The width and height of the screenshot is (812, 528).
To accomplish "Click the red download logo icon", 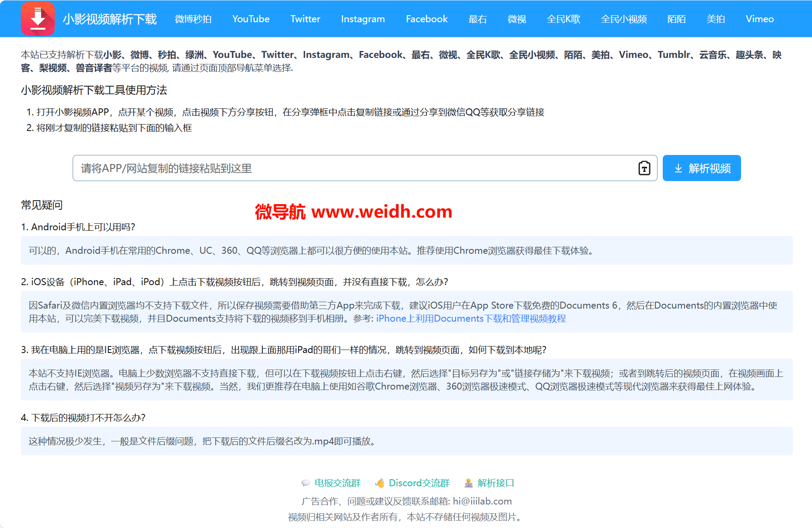I will click(x=38, y=19).
